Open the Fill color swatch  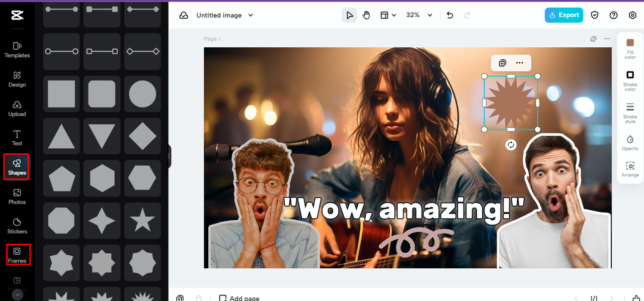[x=630, y=48]
